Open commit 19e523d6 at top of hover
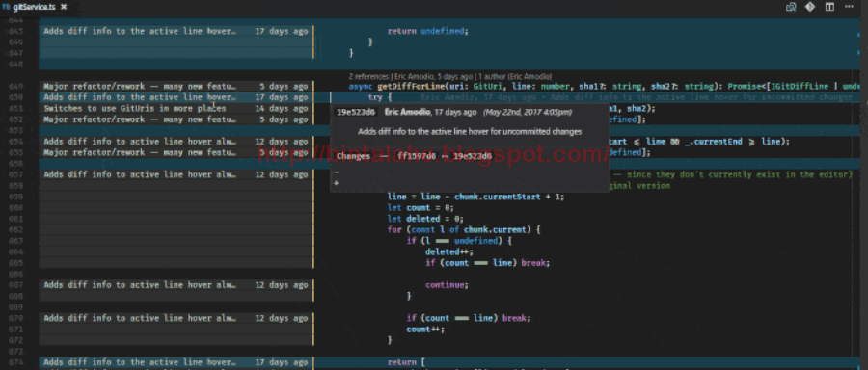The height and width of the screenshot is (370, 868). pyautogui.click(x=355, y=112)
